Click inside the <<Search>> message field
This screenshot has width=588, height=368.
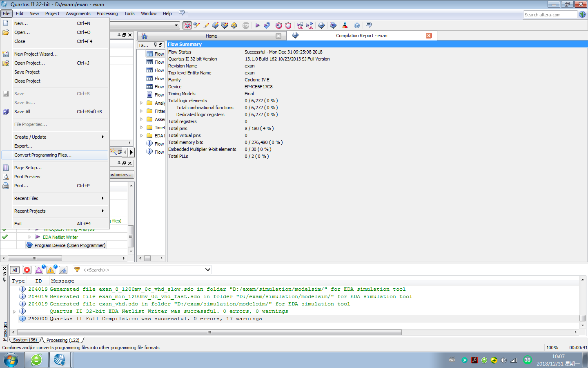pyautogui.click(x=122, y=270)
